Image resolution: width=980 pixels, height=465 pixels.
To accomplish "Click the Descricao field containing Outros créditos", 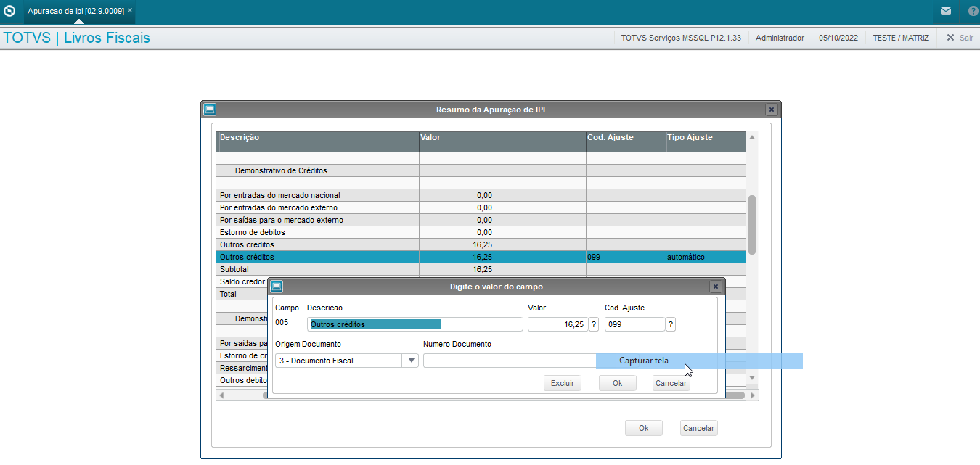I will tap(415, 324).
